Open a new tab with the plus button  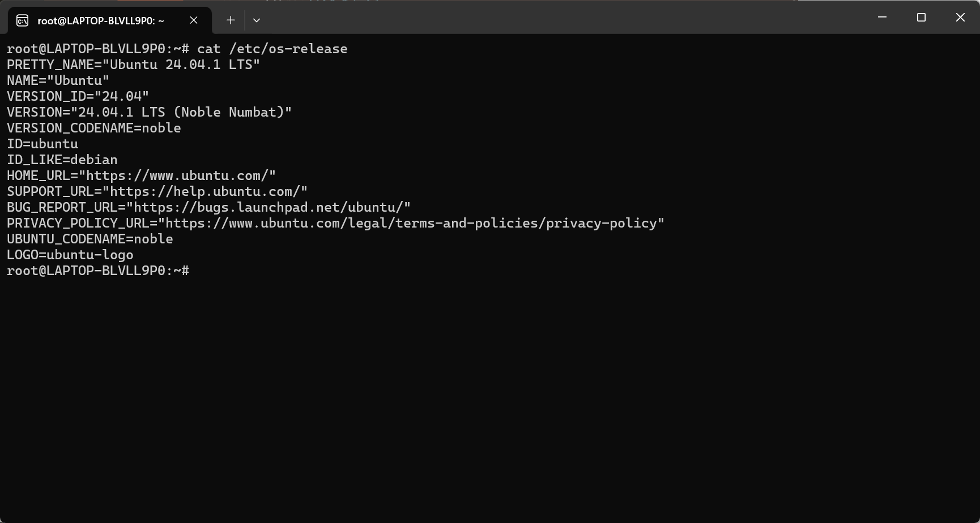click(x=231, y=20)
